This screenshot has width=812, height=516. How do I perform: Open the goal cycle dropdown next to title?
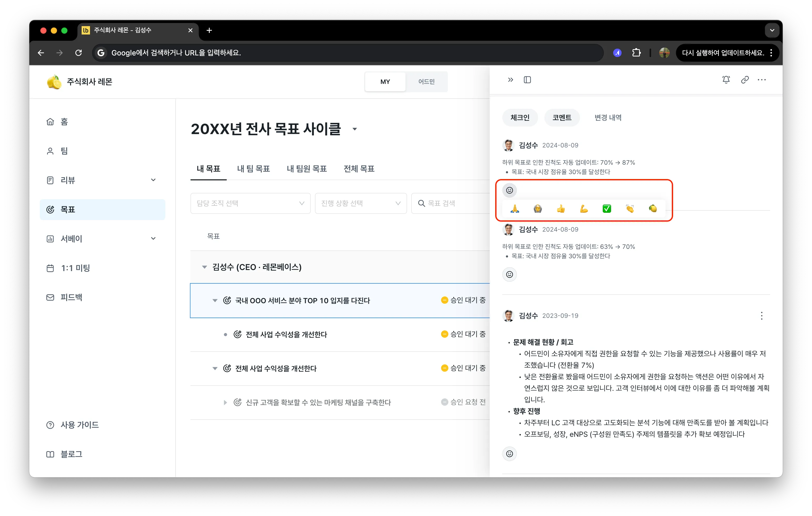click(354, 129)
